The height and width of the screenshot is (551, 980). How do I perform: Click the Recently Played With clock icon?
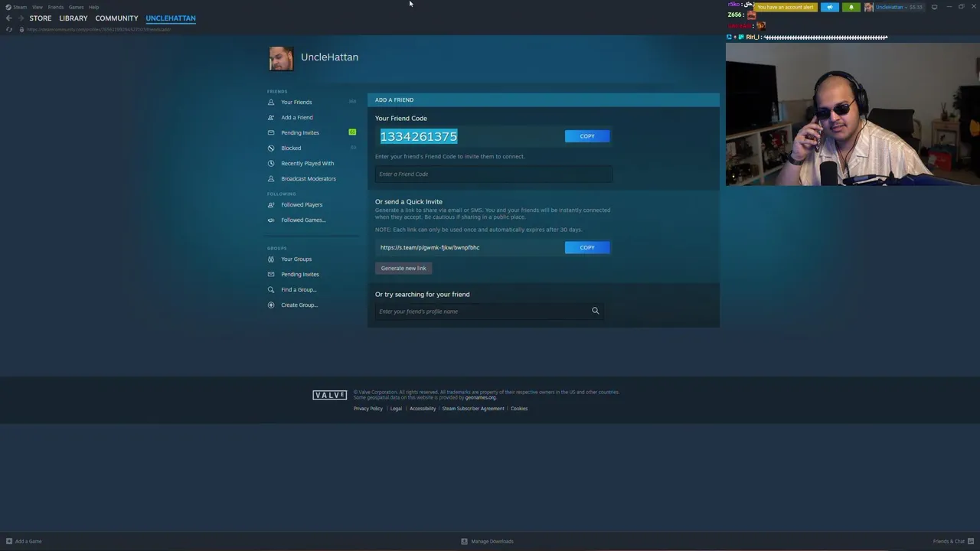tap(271, 163)
